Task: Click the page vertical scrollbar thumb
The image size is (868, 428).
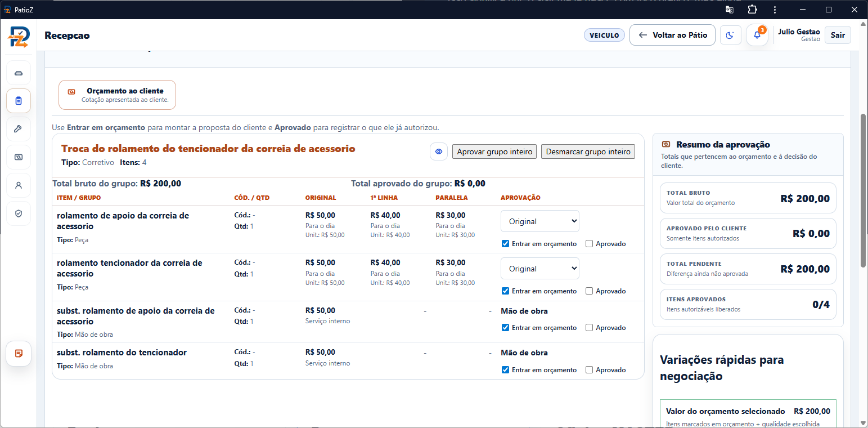Action: click(x=863, y=190)
